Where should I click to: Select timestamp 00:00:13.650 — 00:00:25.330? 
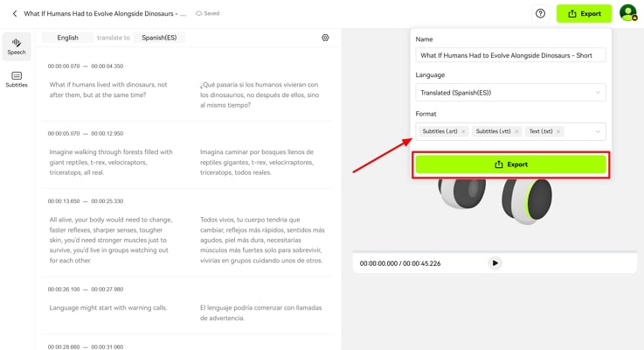click(86, 201)
